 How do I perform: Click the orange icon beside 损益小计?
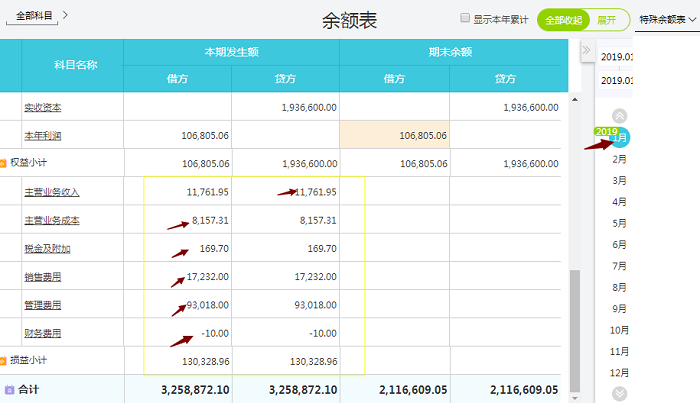coord(3,360)
